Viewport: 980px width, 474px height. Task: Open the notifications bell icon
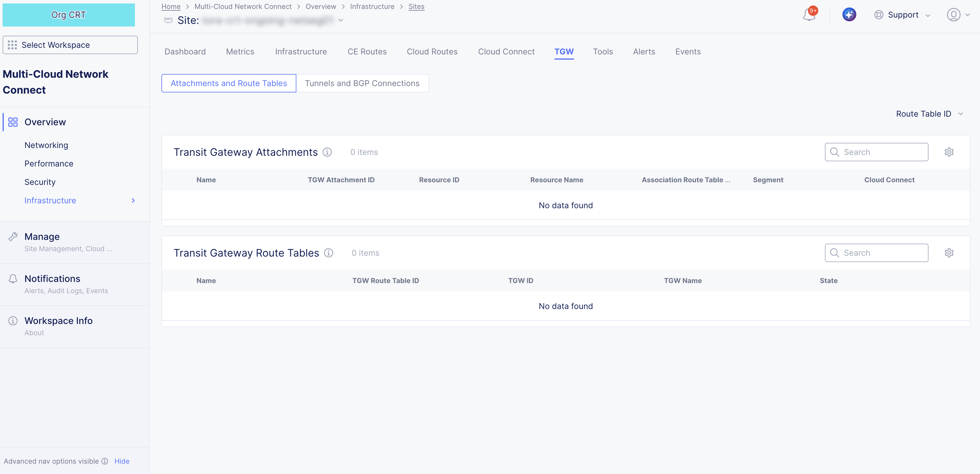(809, 15)
